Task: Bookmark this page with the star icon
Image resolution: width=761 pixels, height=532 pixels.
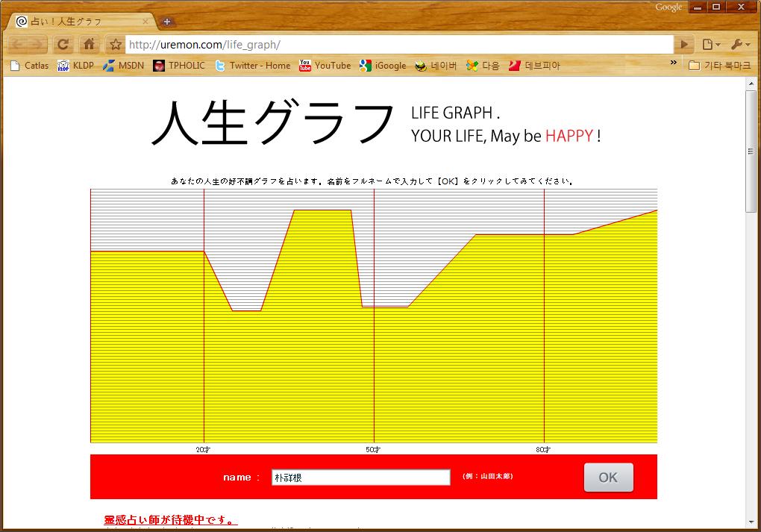Action: [115, 45]
